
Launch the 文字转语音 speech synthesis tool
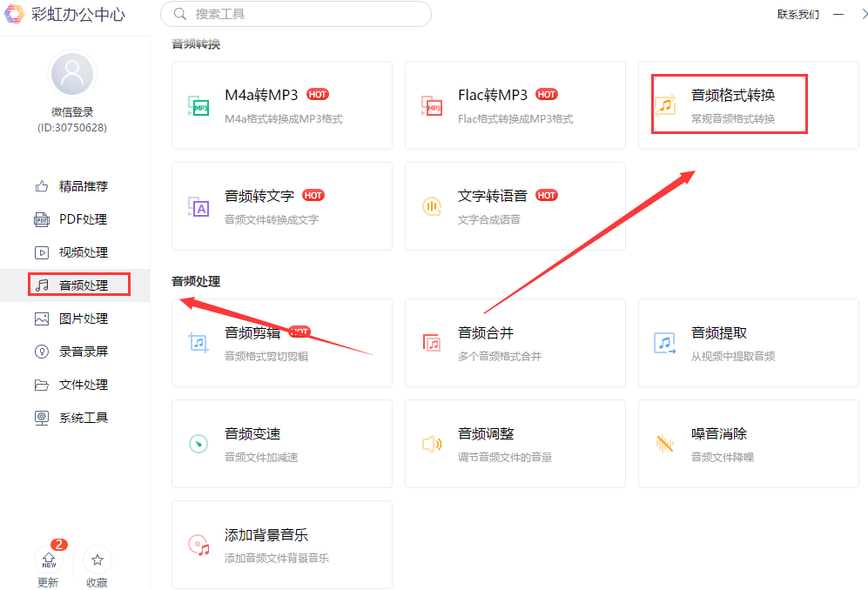515,206
